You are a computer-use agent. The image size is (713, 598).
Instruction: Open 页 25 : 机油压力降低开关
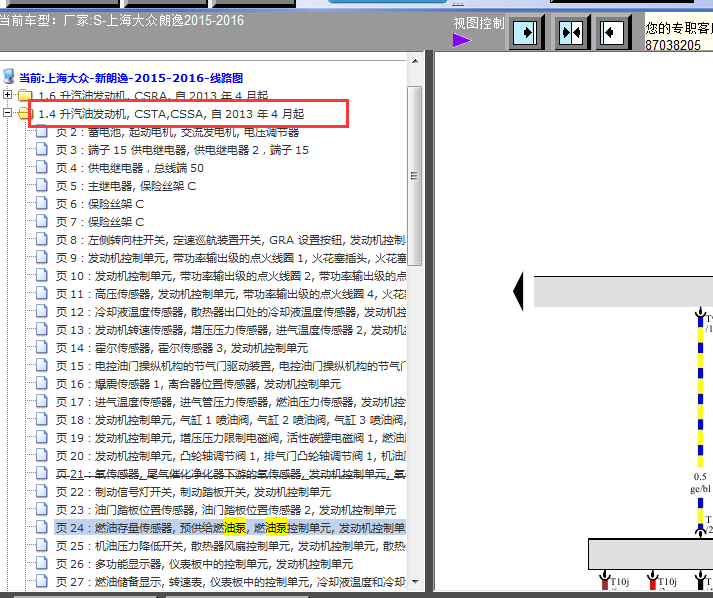pos(231,546)
